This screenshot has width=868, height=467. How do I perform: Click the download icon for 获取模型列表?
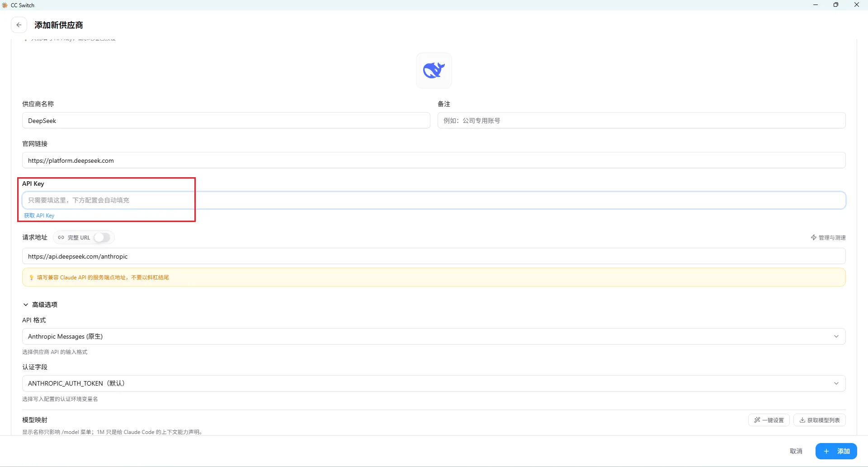[x=802, y=420]
